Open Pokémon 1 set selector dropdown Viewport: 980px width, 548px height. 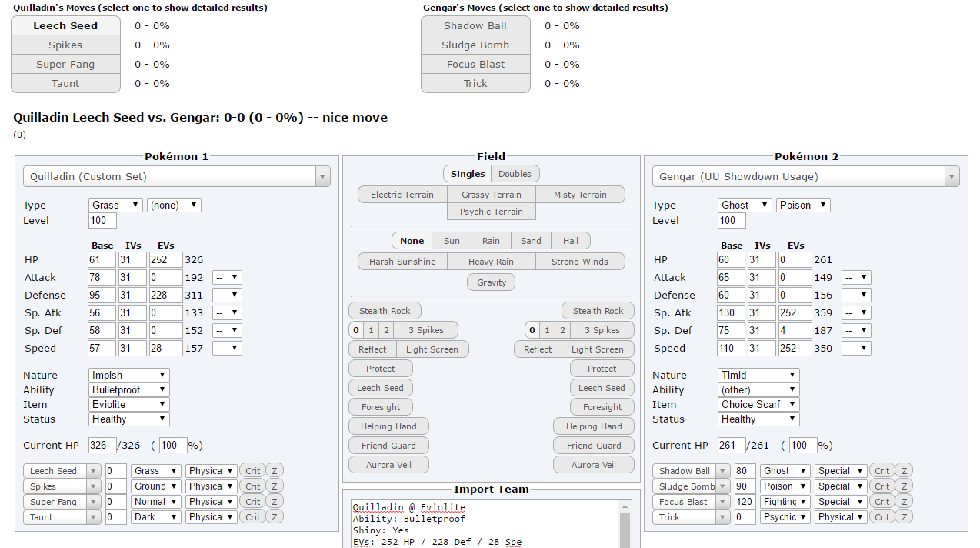coord(177,176)
